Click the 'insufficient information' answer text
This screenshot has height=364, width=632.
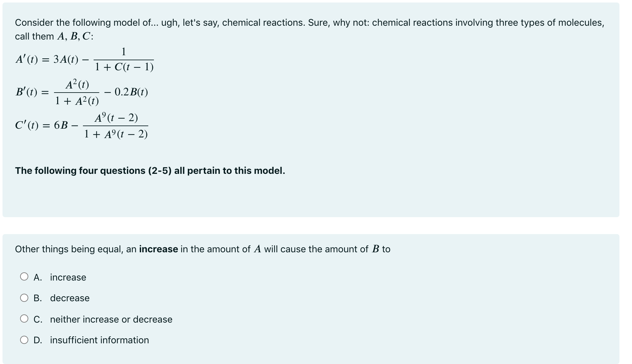point(99,340)
